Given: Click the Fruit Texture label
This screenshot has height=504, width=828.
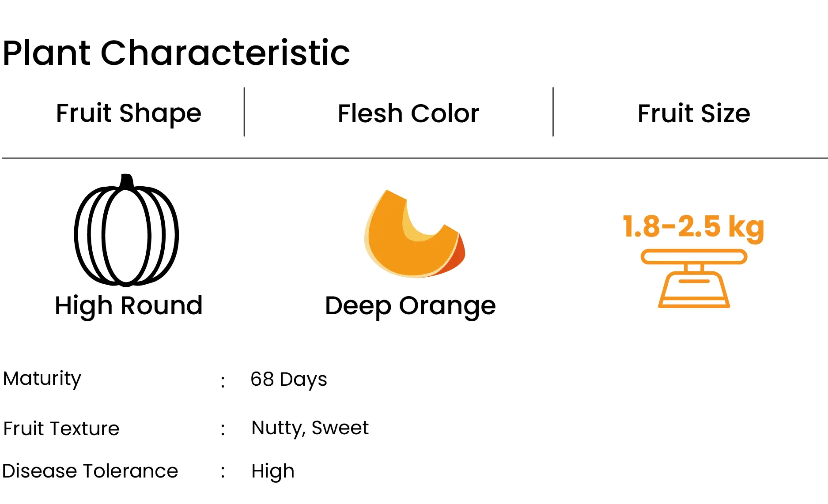Looking at the screenshot, I should pos(61,429).
